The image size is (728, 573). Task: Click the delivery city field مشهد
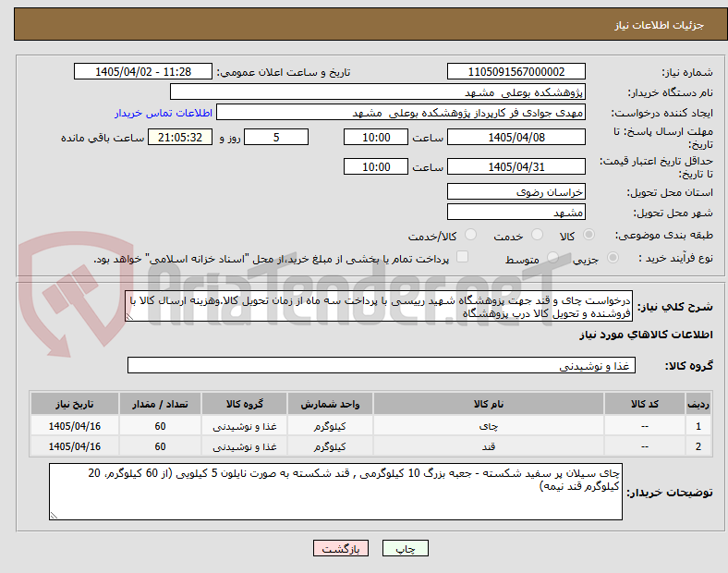tap(516, 212)
